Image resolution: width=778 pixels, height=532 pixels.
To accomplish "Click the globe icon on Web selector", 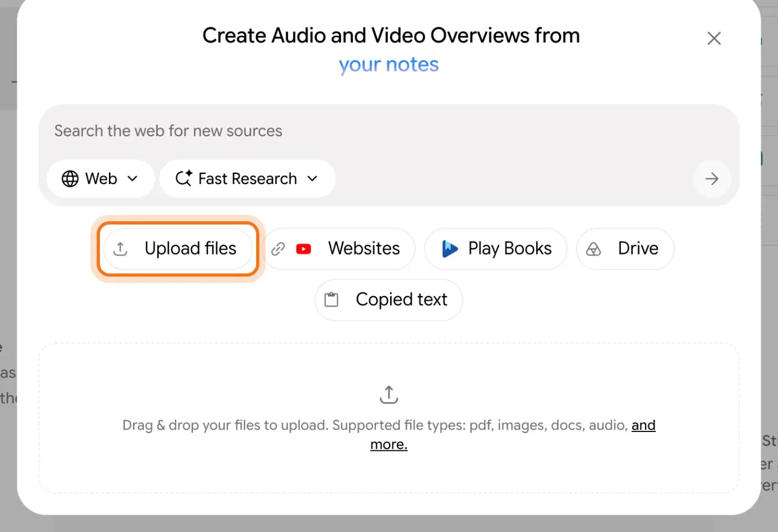I will click(x=70, y=179).
